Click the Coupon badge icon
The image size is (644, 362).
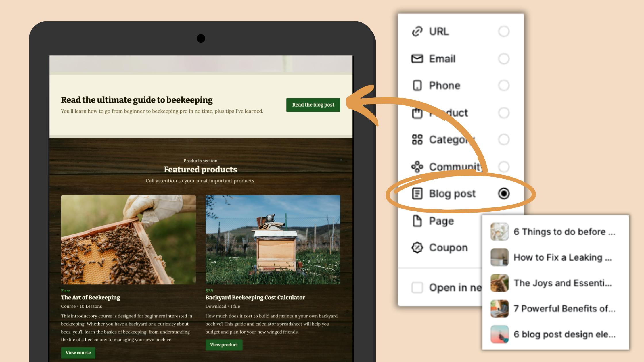coord(417,247)
